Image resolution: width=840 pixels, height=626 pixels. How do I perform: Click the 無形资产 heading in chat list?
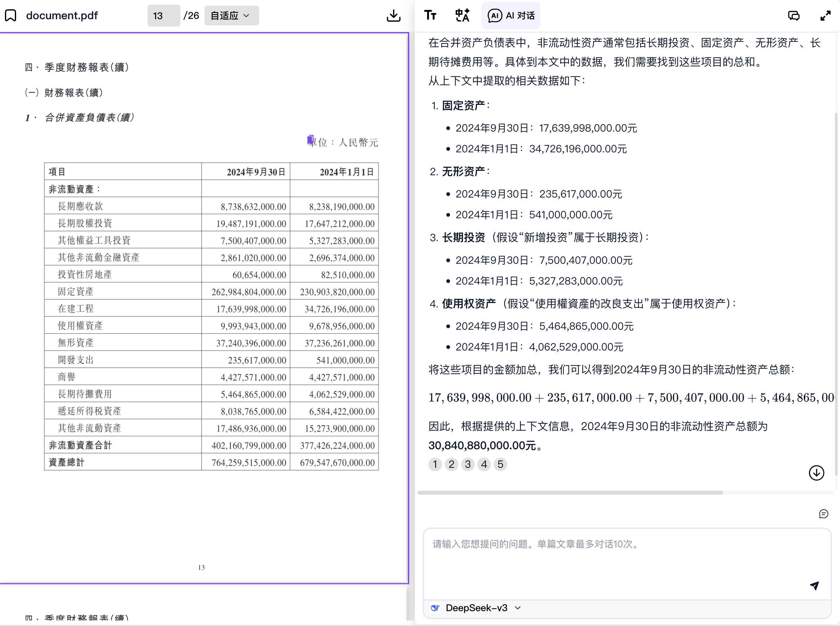pos(464,171)
